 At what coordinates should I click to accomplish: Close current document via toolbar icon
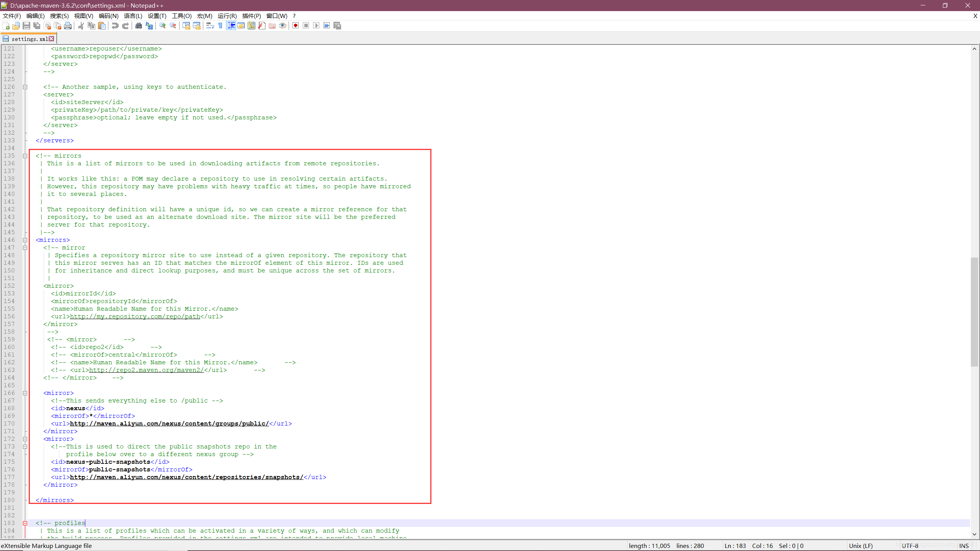point(47,26)
